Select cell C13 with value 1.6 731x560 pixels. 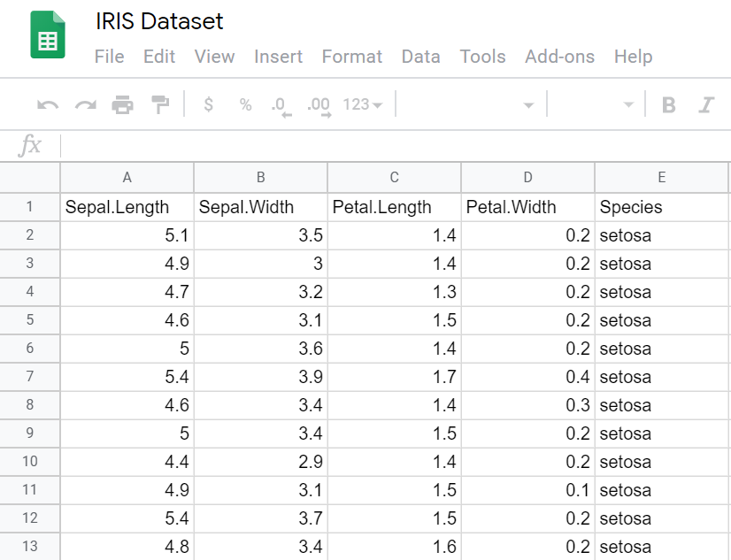(x=395, y=547)
